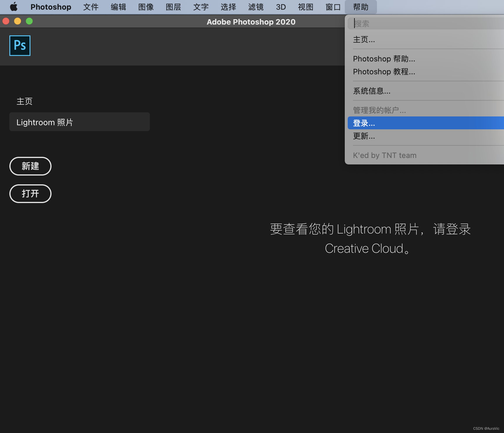
Task: Open the 编辑 menu
Action: (x=118, y=7)
